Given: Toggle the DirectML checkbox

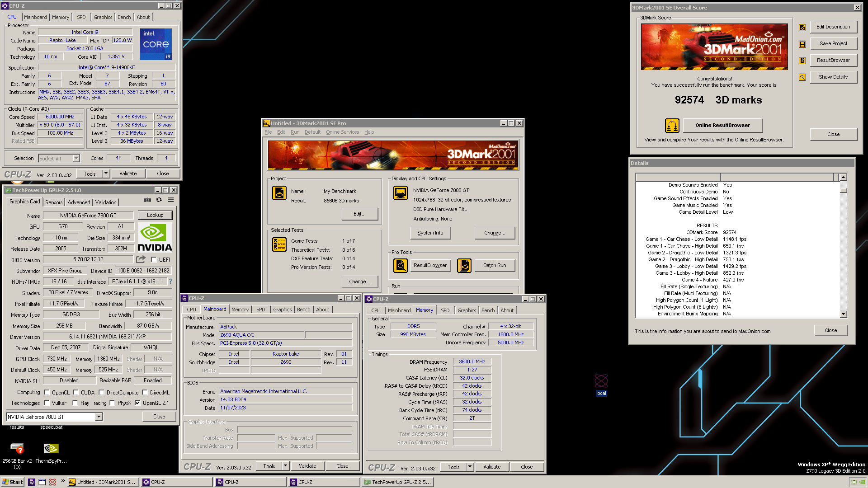Looking at the screenshot, I should (x=145, y=393).
